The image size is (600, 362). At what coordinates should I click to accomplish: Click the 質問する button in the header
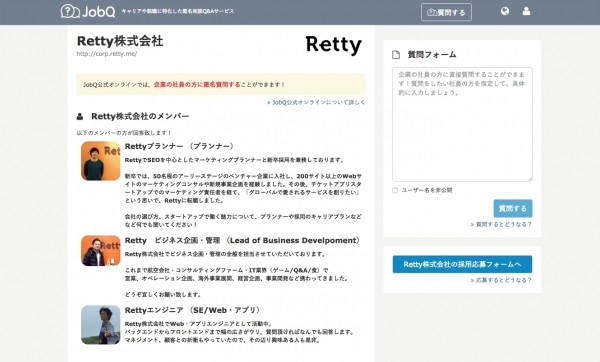tap(446, 12)
